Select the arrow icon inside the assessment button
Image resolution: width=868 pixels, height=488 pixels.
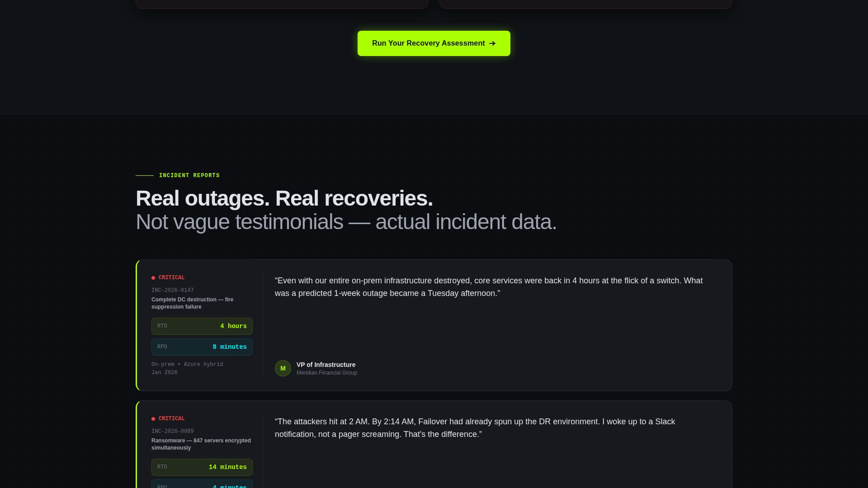[x=492, y=43]
